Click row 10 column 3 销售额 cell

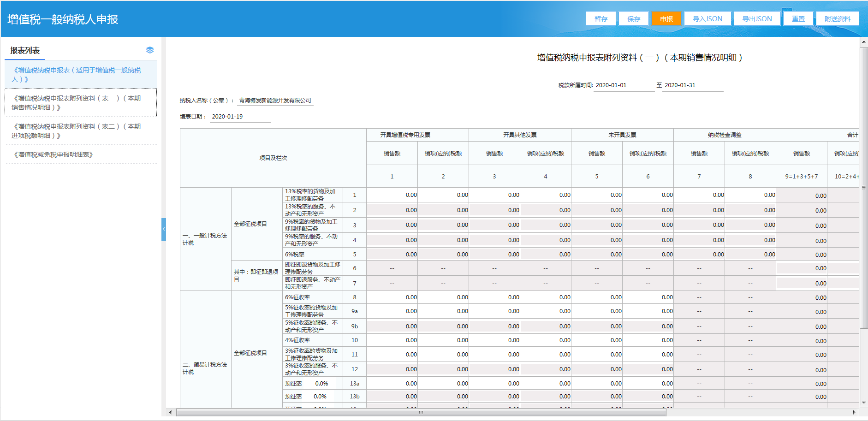[494, 340]
